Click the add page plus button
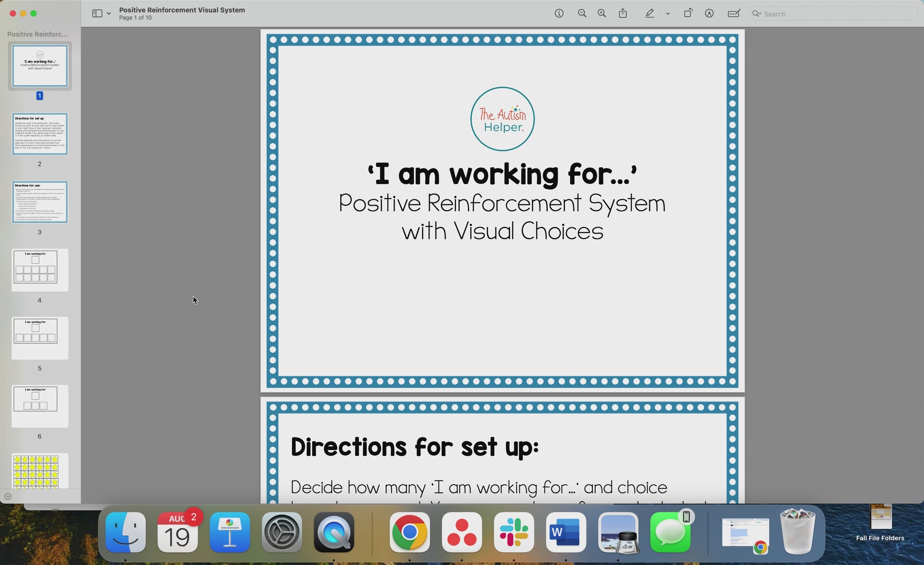Image resolution: width=924 pixels, height=565 pixels. (8, 496)
